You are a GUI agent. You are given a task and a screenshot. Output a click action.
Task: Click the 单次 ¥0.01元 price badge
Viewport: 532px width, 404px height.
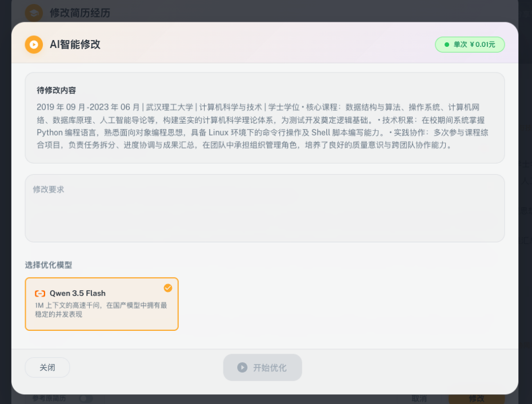click(470, 45)
